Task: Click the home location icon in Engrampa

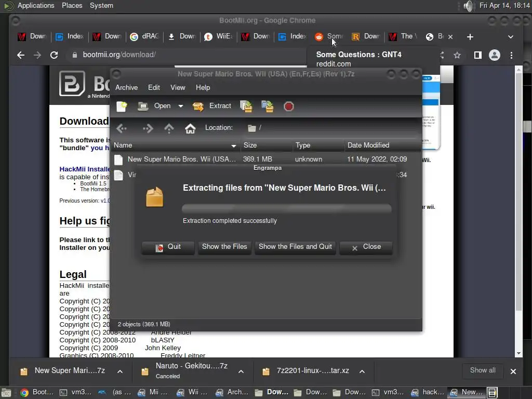Action: pyautogui.click(x=190, y=128)
